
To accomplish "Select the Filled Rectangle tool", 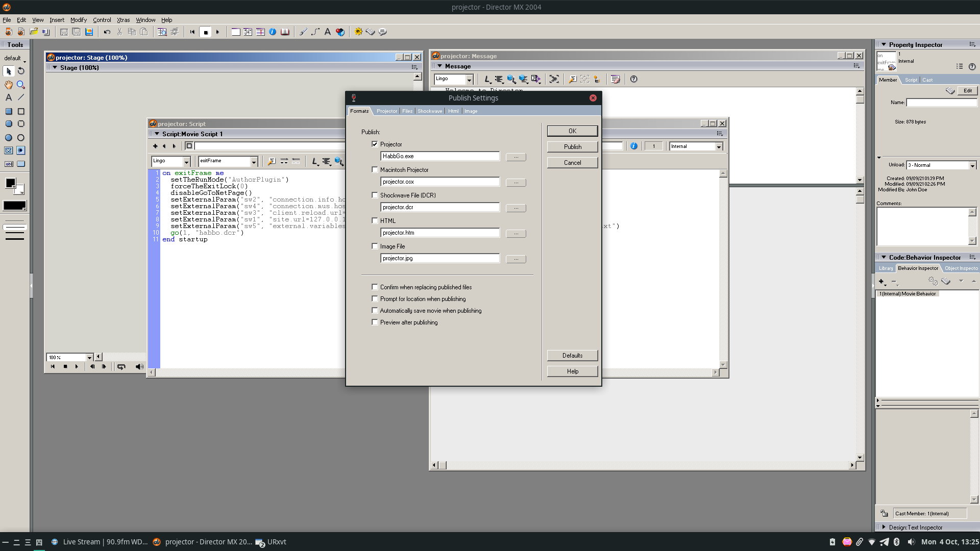I will 9,111.
